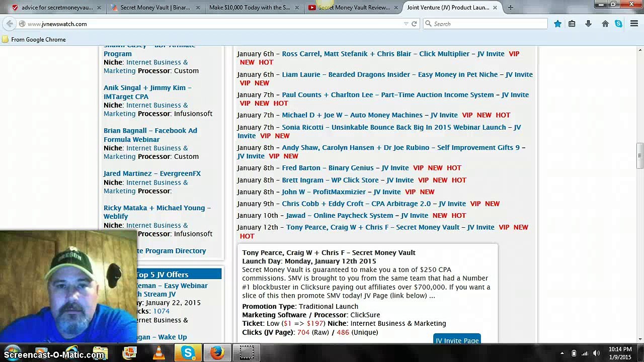Open CPA Arbitrage 2.0 JV Invite link
This screenshot has height=362, width=644.
(x=374, y=204)
